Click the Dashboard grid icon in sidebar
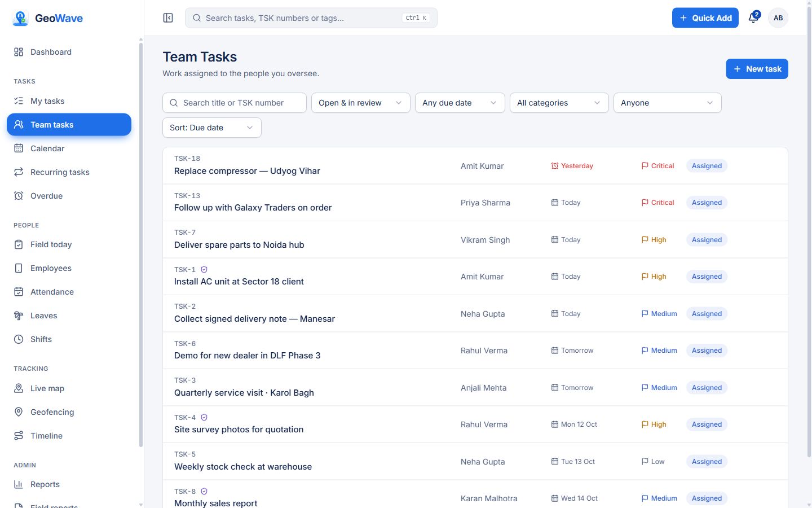This screenshot has height=508, width=812. [19, 52]
